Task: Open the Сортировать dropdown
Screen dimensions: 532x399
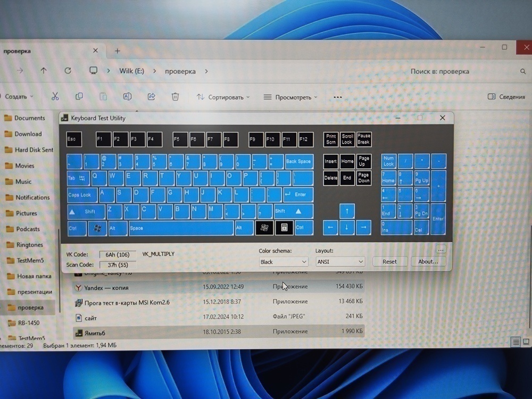Action: [x=222, y=96]
